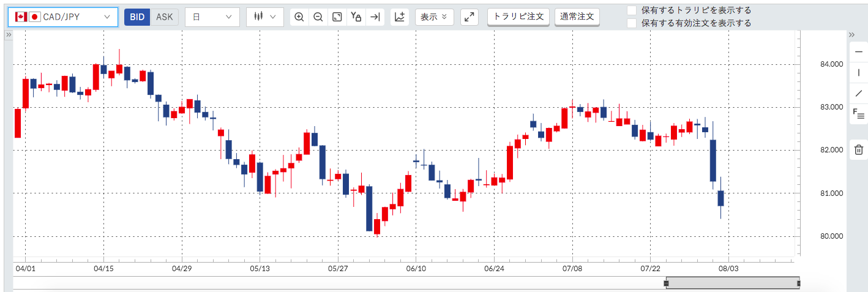Viewport: 868px width, 292px height.
Task: Click the left handle of range slider
Action: (x=667, y=283)
